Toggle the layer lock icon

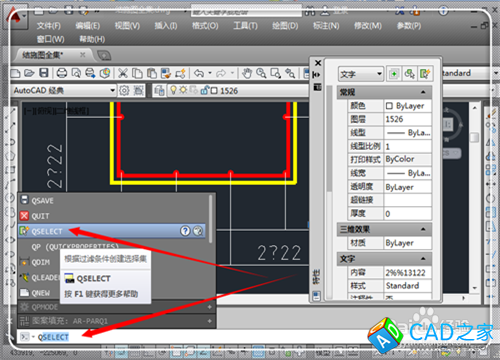(205, 90)
